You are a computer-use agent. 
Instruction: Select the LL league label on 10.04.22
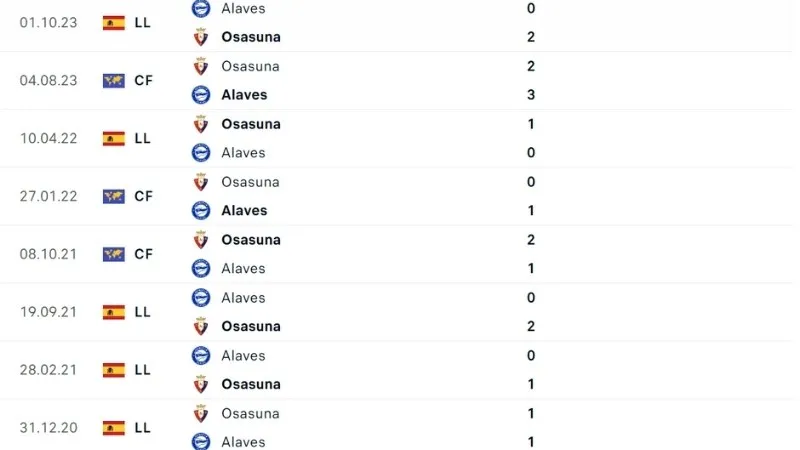[142, 139]
